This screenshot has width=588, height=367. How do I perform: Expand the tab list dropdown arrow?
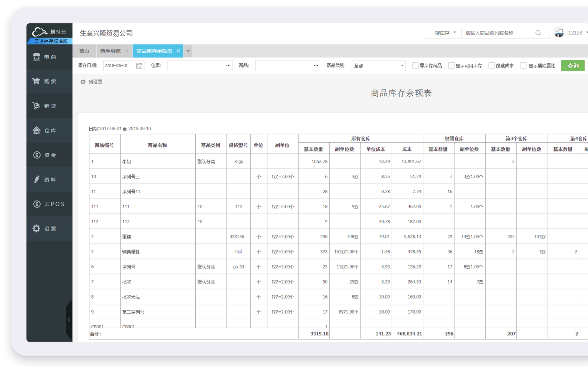[x=188, y=51]
